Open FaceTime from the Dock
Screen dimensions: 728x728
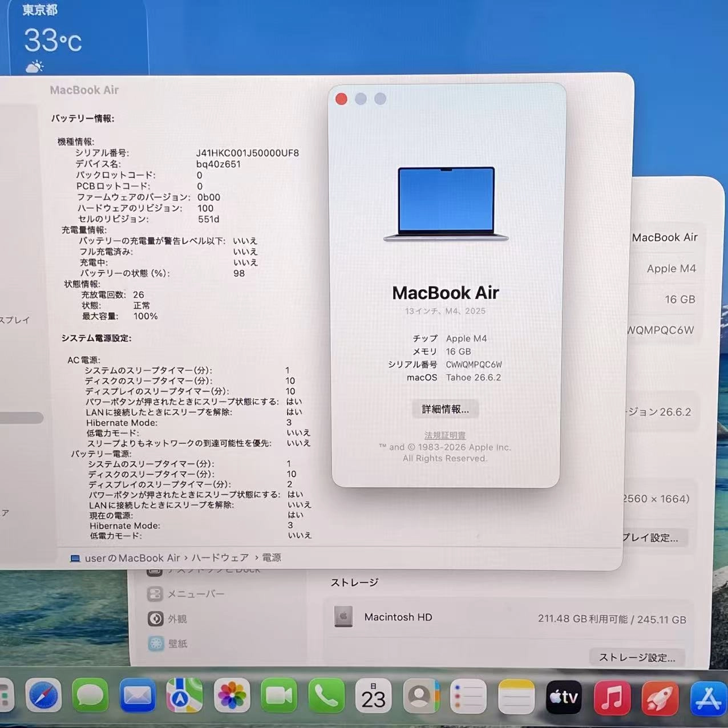click(x=278, y=695)
